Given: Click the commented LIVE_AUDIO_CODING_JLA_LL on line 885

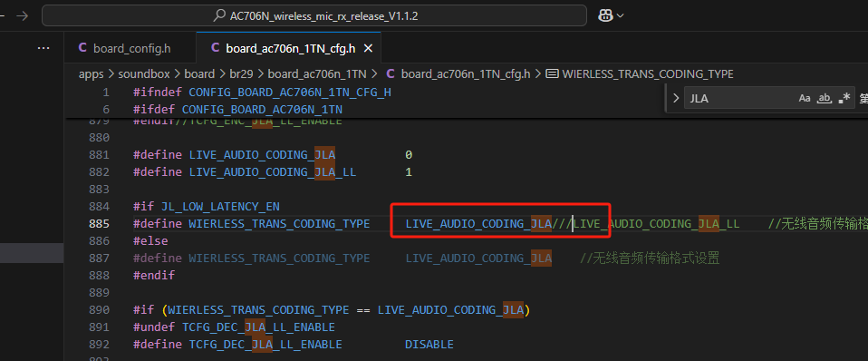Looking at the screenshot, I should [x=656, y=223].
